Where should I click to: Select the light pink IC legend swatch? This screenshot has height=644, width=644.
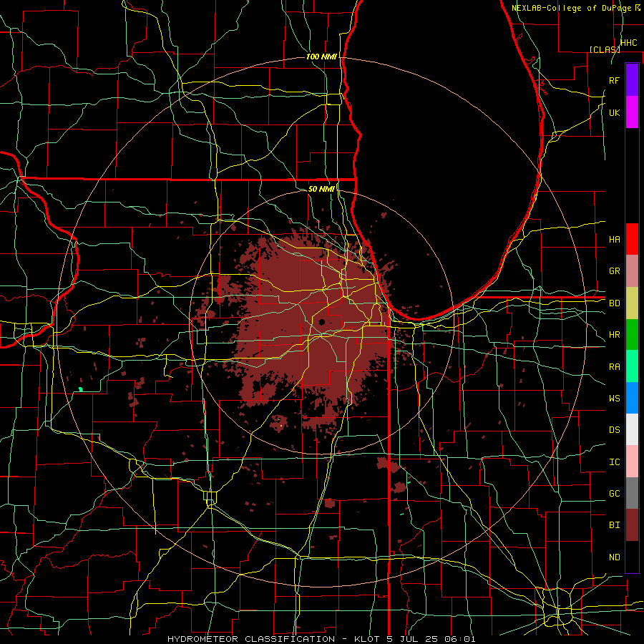pyautogui.click(x=632, y=462)
